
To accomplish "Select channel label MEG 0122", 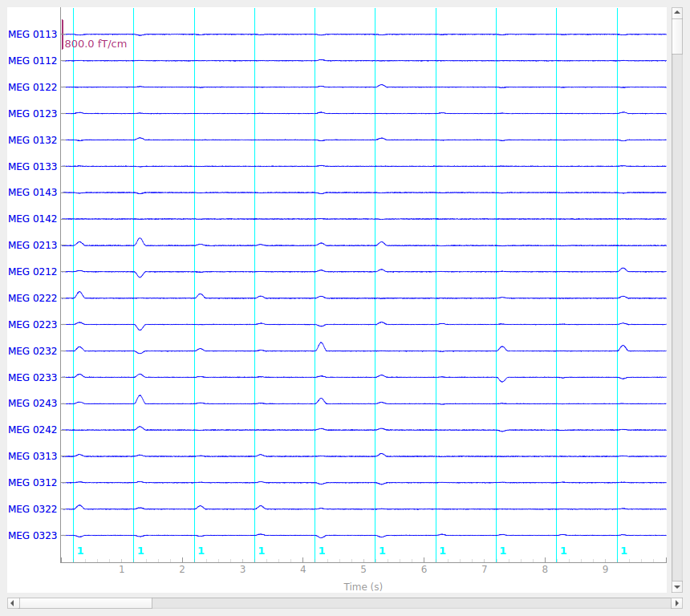I will click(33, 87).
